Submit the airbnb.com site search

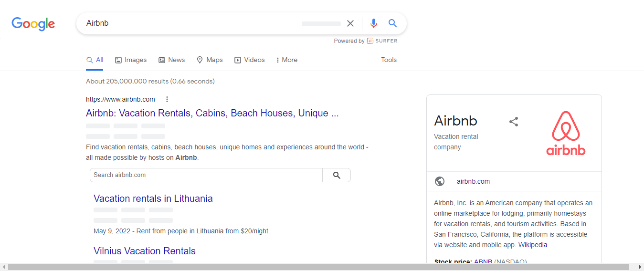point(337,175)
